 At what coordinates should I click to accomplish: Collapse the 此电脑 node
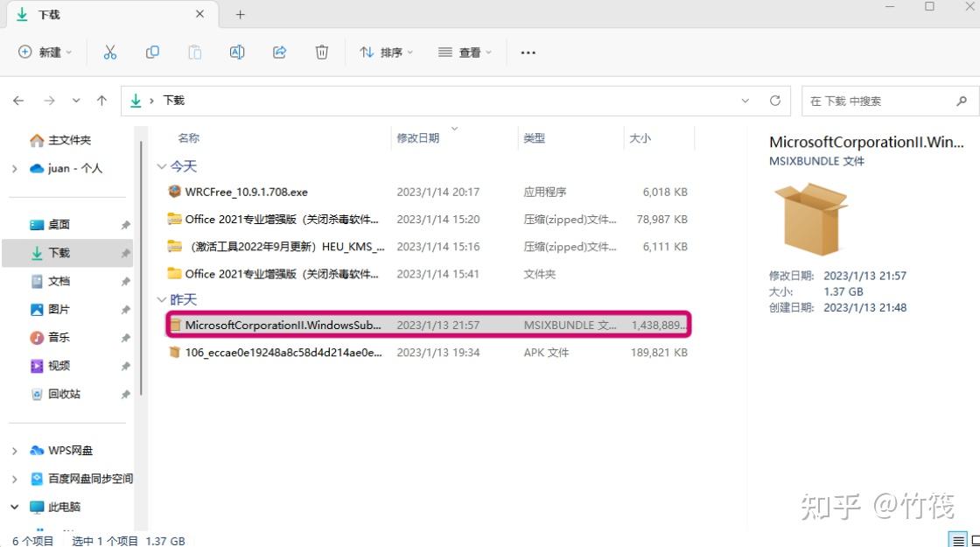pyautogui.click(x=14, y=507)
